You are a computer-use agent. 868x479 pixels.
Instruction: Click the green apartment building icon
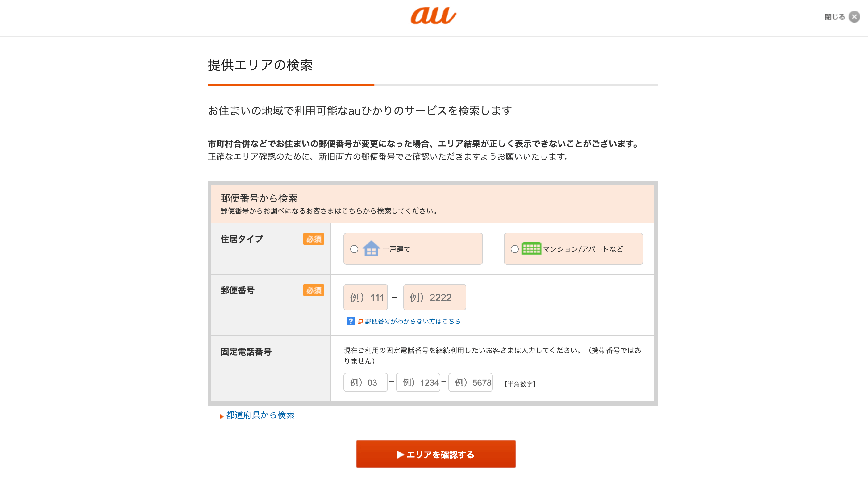point(531,248)
